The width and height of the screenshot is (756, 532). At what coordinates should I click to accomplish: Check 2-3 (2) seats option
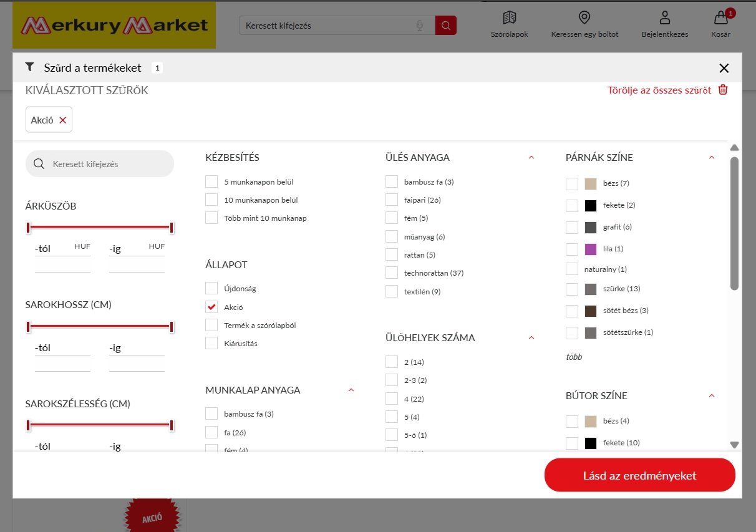coord(392,380)
